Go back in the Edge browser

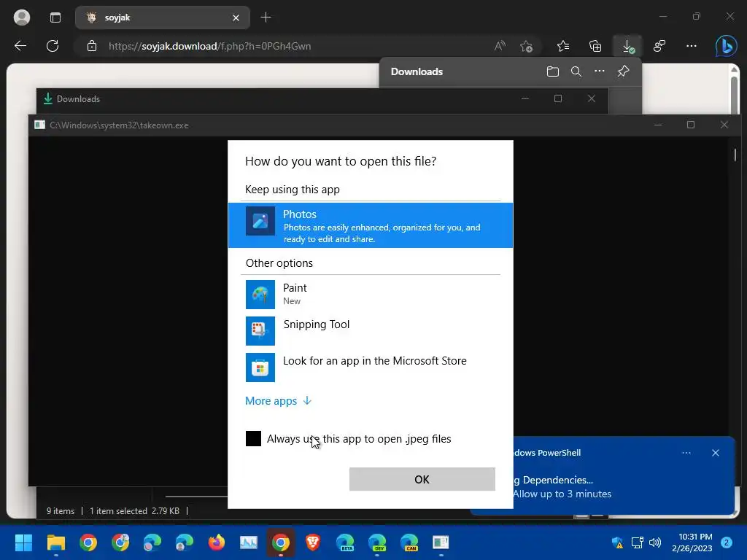20,46
